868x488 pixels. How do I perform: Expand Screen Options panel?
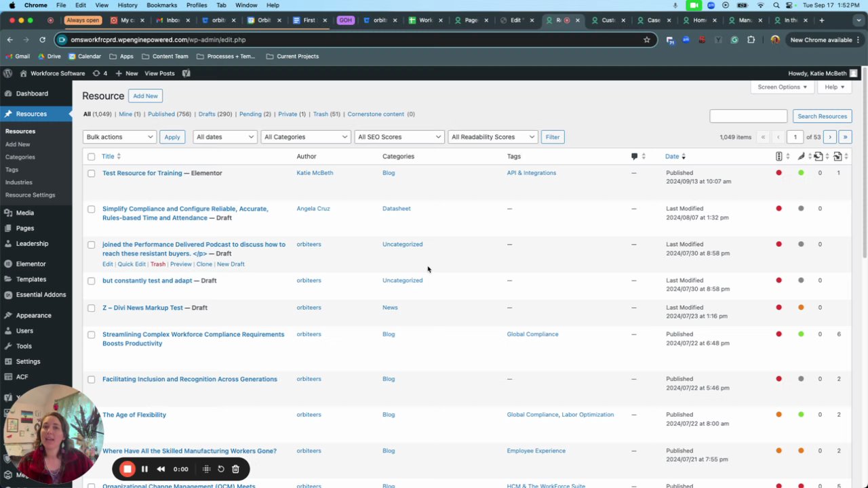[782, 87]
